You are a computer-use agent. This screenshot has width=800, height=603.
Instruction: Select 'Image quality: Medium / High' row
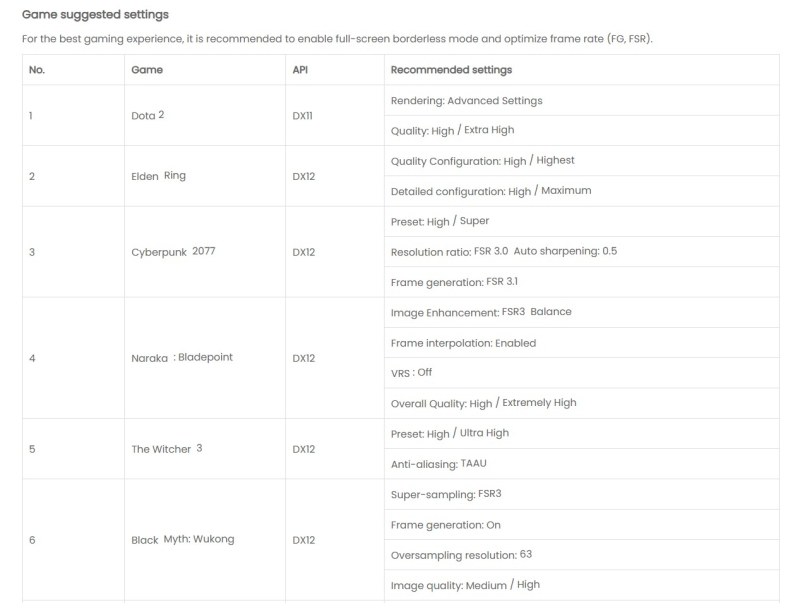582,585
